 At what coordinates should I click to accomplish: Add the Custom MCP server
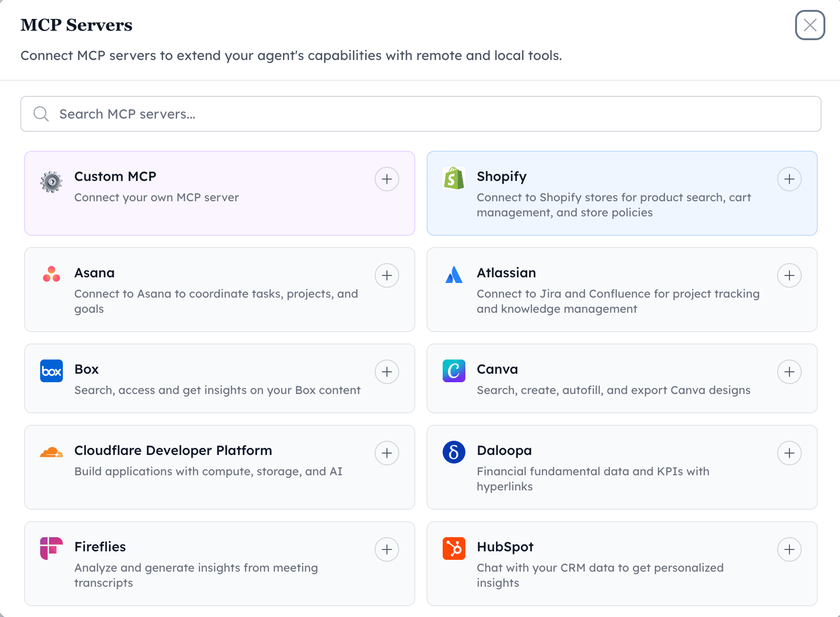click(x=386, y=179)
